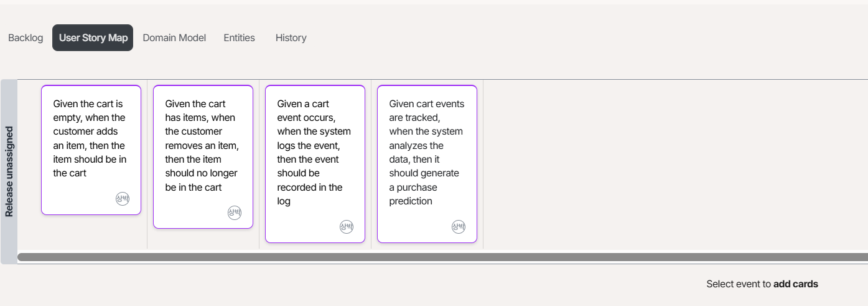868x306 pixels.
Task: Open assignee avatar on purchase prediction card
Action: pos(458,227)
